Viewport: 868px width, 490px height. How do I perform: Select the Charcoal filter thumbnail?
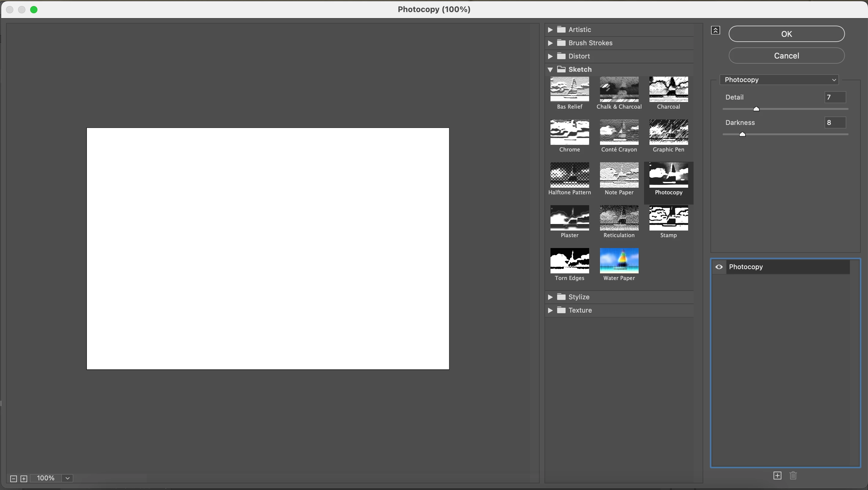pyautogui.click(x=668, y=89)
